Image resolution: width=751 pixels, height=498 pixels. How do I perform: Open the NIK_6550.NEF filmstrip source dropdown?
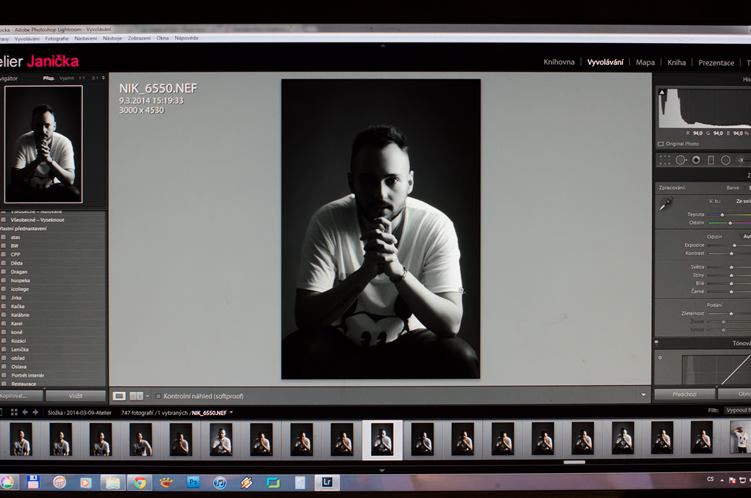[x=231, y=412]
